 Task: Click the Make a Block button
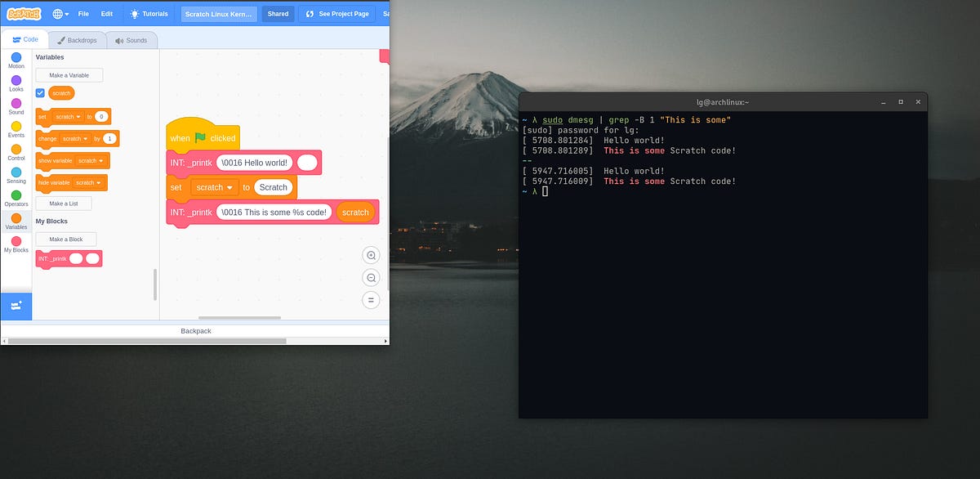(x=66, y=239)
